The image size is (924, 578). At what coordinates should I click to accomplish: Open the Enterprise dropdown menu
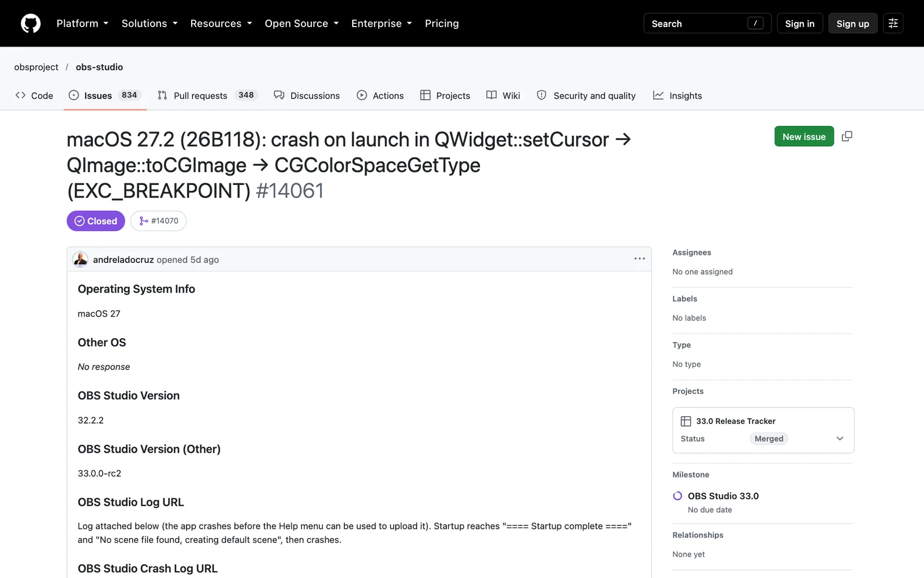tap(382, 24)
